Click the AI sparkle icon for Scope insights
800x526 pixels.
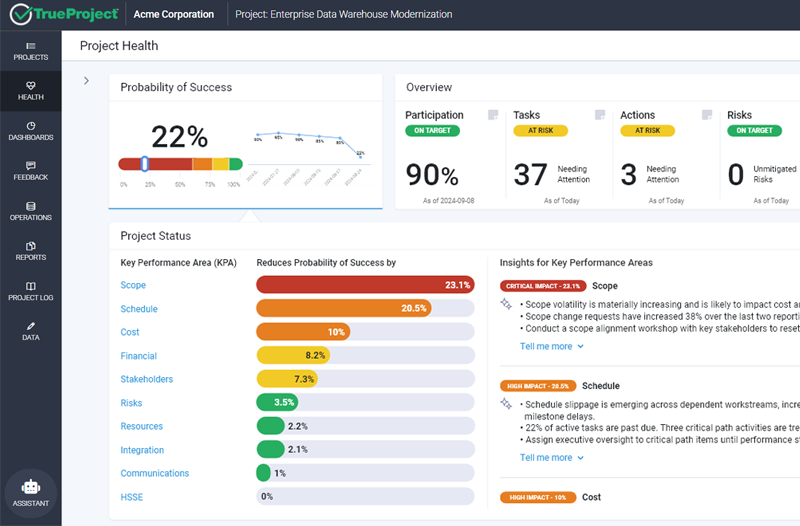tap(506, 304)
